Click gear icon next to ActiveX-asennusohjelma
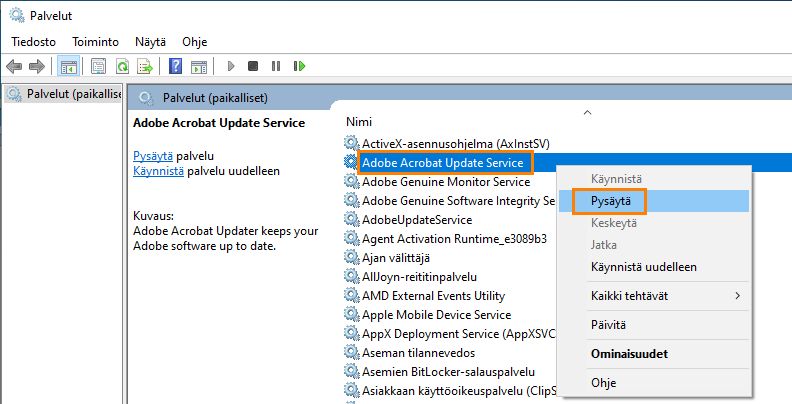The height and width of the screenshot is (404, 792). (x=352, y=143)
